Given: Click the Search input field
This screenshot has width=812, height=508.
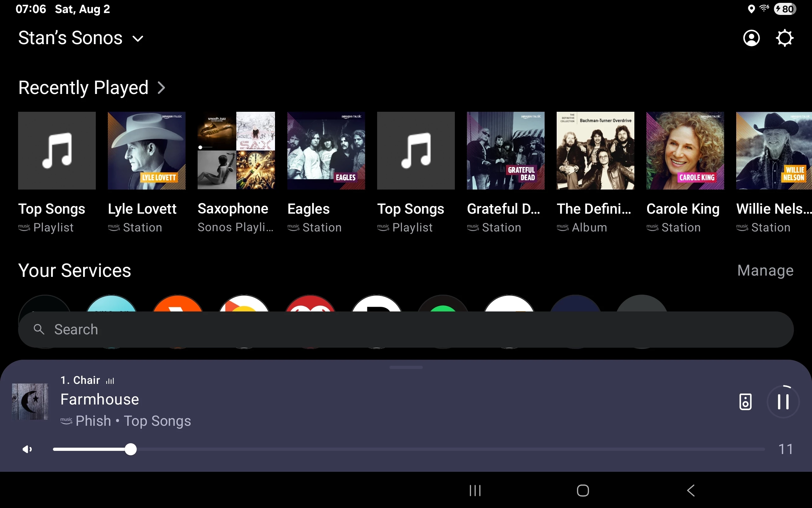Looking at the screenshot, I should 406,329.
